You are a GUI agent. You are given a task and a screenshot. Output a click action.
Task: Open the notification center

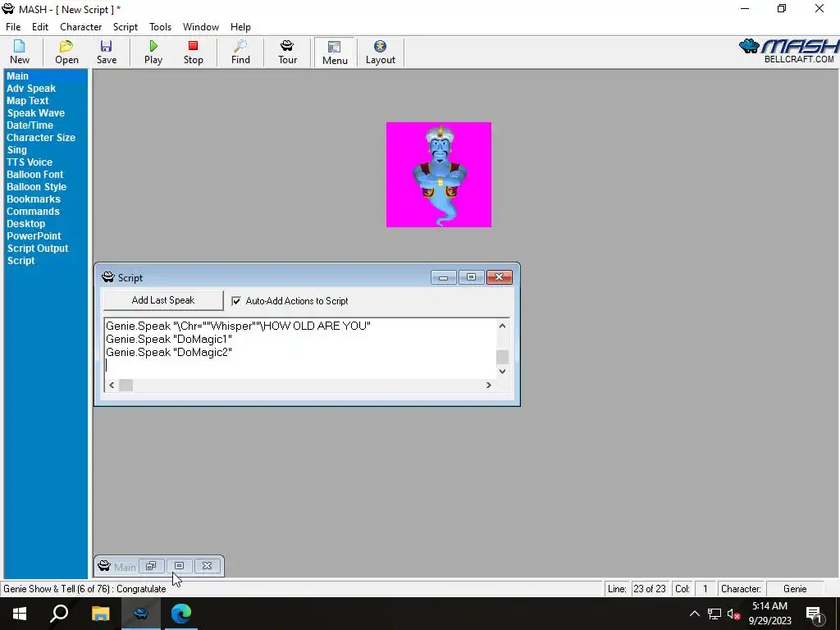[814, 614]
